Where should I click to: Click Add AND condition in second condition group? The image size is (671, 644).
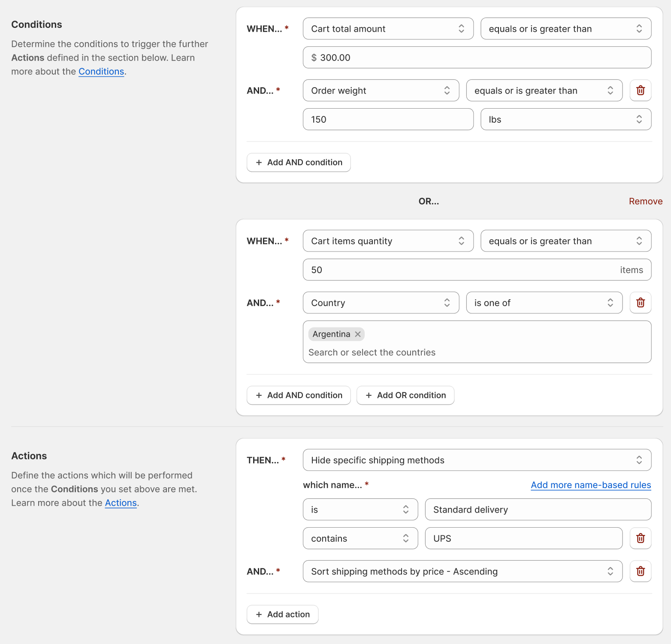pyautogui.click(x=299, y=395)
